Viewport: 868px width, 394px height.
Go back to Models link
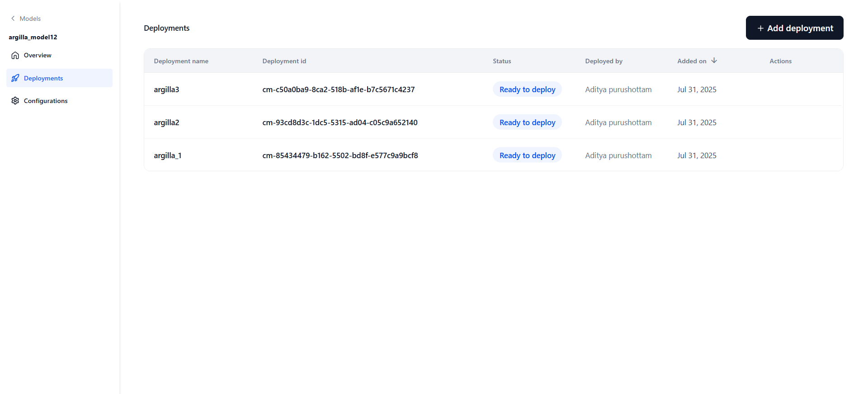click(30, 19)
